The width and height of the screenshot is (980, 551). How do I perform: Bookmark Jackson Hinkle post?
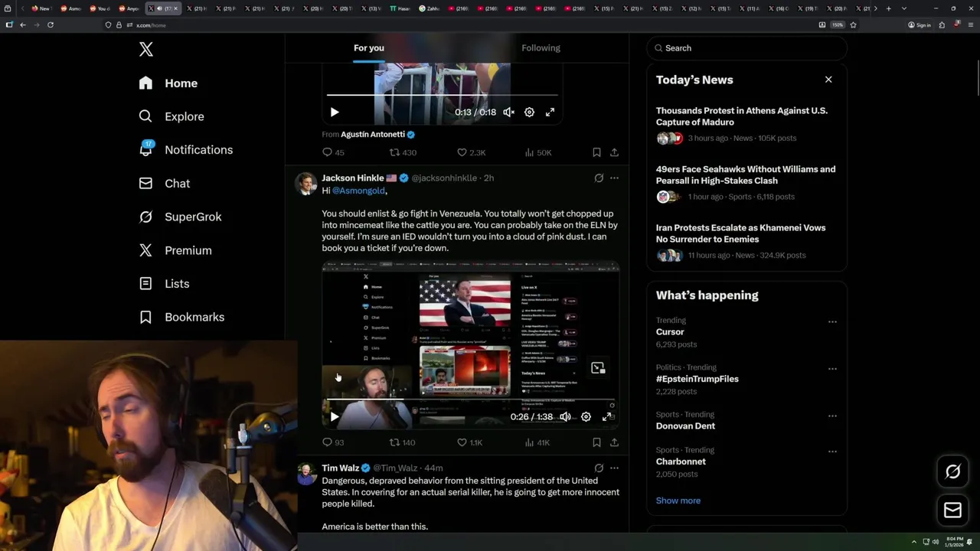click(596, 442)
